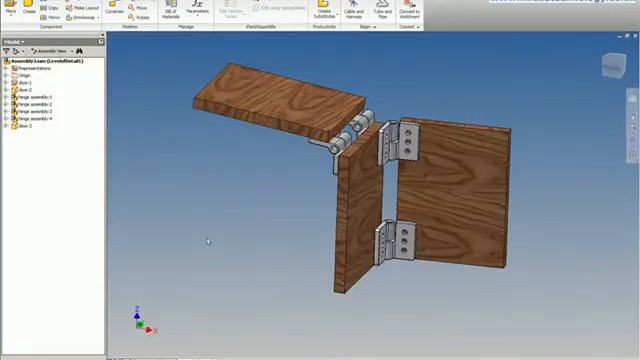640x360 pixels.
Task: Open the Place dropdown arrow
Action: pyautogui.click(x=11, y=15)
